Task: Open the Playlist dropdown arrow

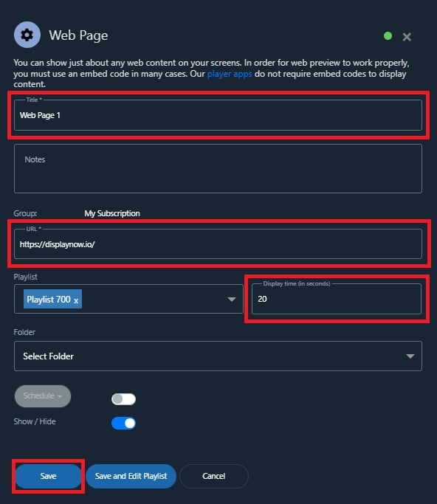Action: click(232, 300)
